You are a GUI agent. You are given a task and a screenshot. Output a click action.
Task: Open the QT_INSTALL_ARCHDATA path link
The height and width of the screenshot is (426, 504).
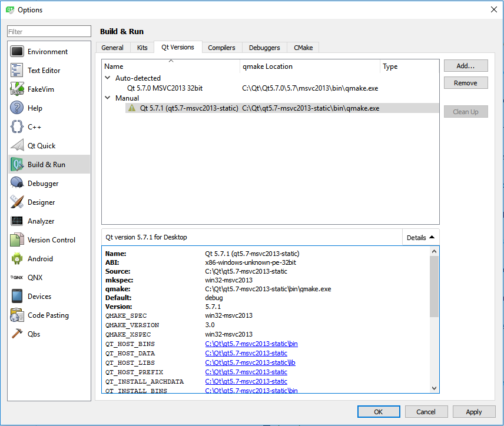pyautogui.click(x=246, y=381)
